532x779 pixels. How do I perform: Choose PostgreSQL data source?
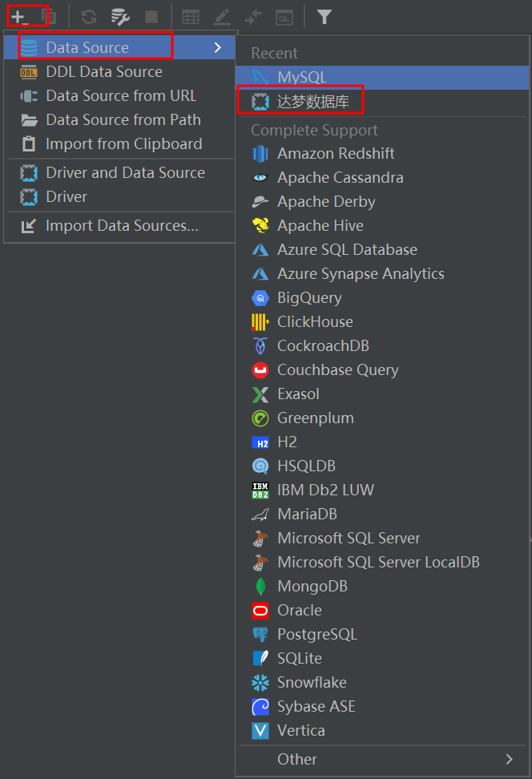pos(382,634)
